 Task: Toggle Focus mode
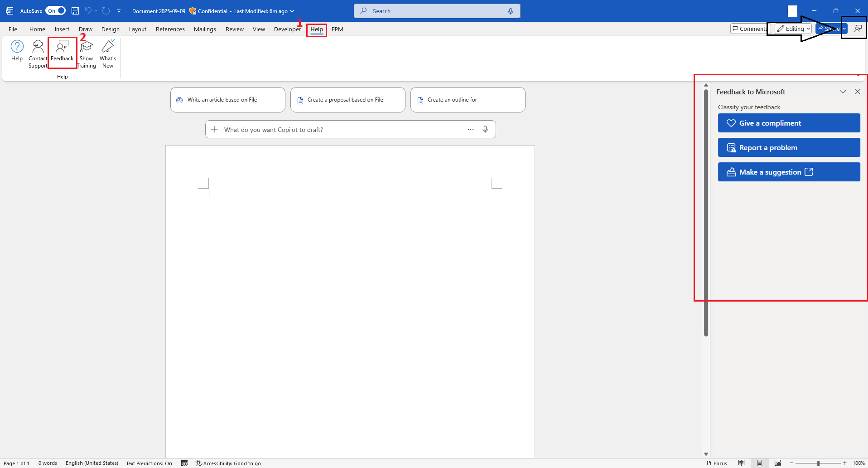717,463
